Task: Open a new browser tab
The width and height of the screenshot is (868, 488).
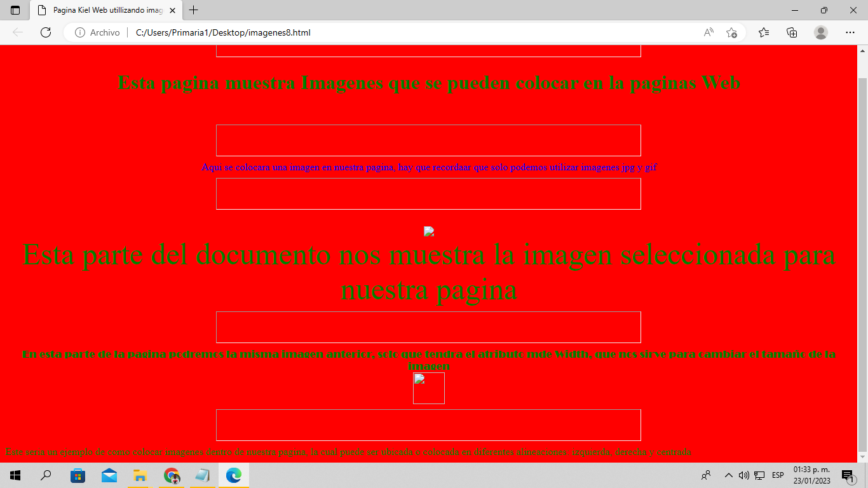Action: (194, 10)
